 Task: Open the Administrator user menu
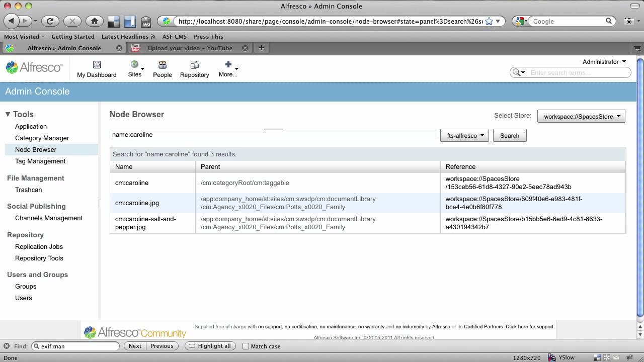pos(604,62)
